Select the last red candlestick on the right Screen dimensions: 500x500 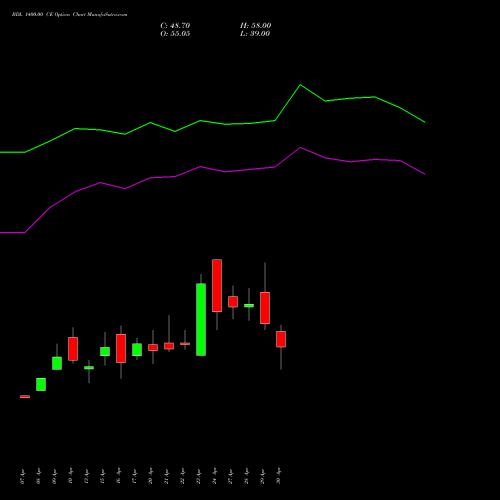click(281, 339)
